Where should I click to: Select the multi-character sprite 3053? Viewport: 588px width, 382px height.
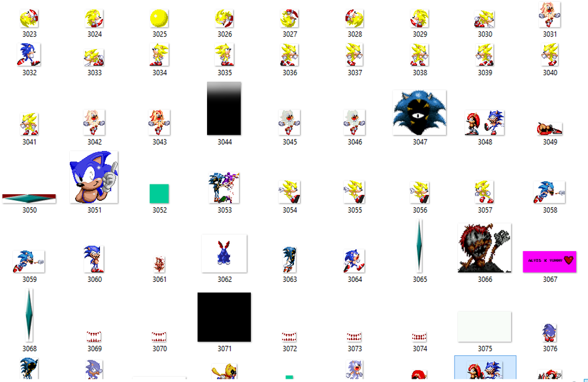point(224,188)
